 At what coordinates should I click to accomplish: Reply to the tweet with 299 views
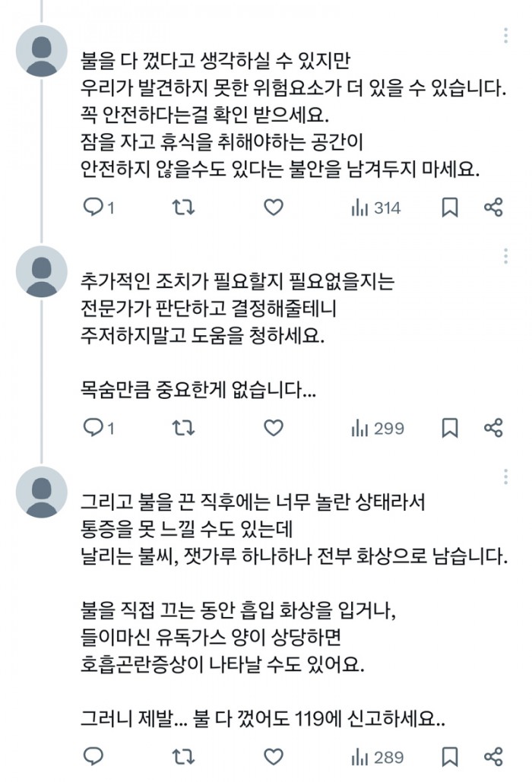(98, 428)
